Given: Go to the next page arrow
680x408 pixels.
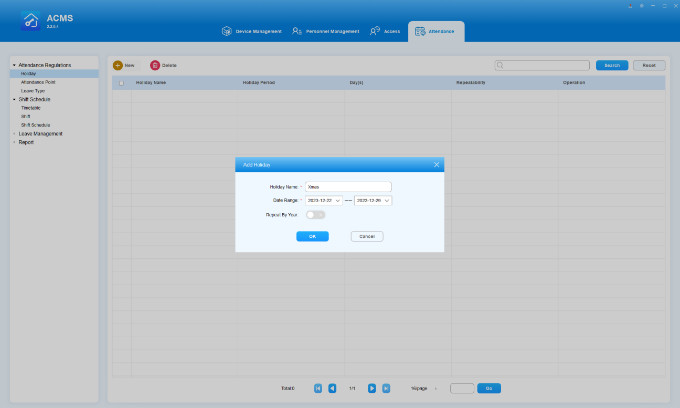Looking at the screenshot, I should click(x=372, y=388).
